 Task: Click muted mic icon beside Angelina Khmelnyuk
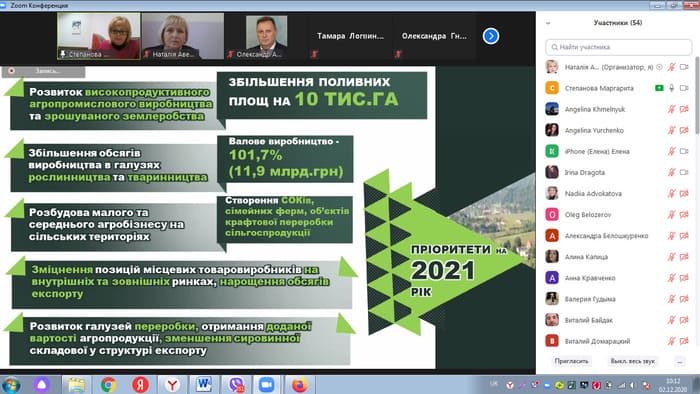tap(671, 109)
